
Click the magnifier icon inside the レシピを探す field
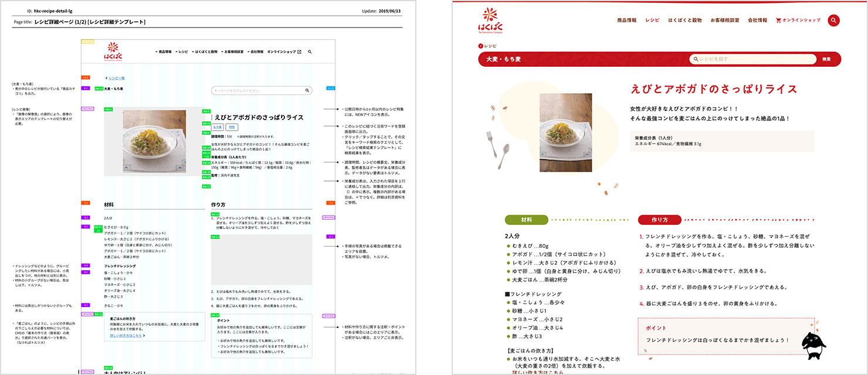point(696,59)
